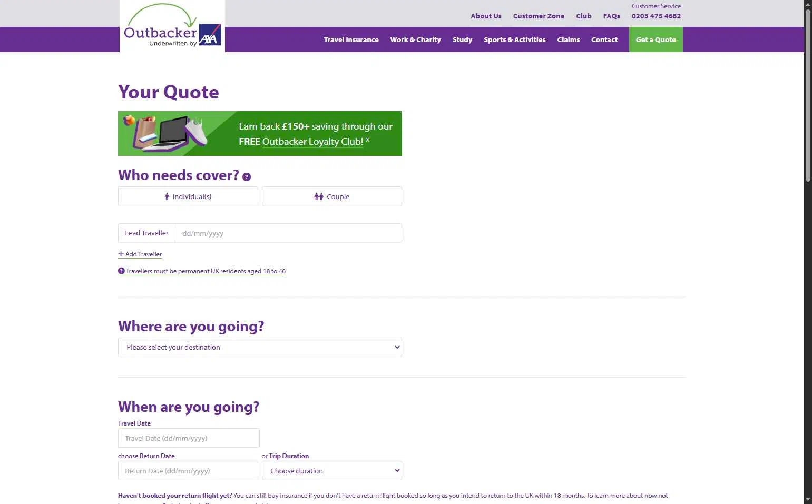
Task: Click the Outbacker logo
Action: coord(172,26)
